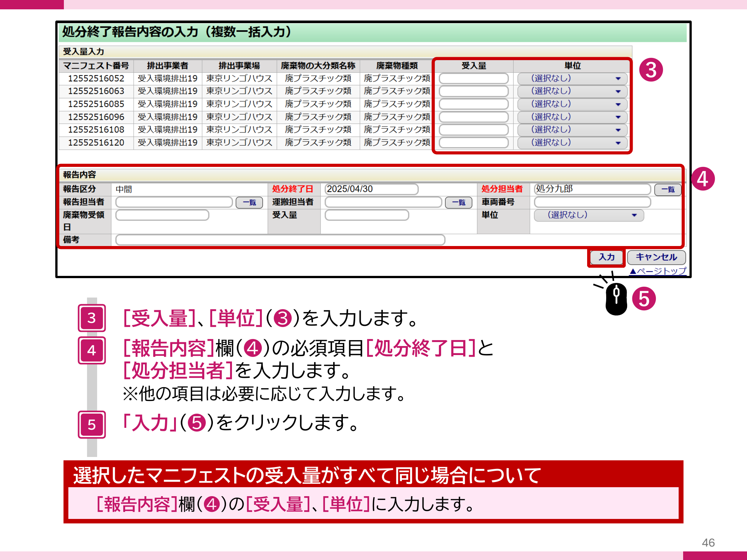Select manifest number 12552516120 cell
The image size is (747, 560).
(96, 143)
